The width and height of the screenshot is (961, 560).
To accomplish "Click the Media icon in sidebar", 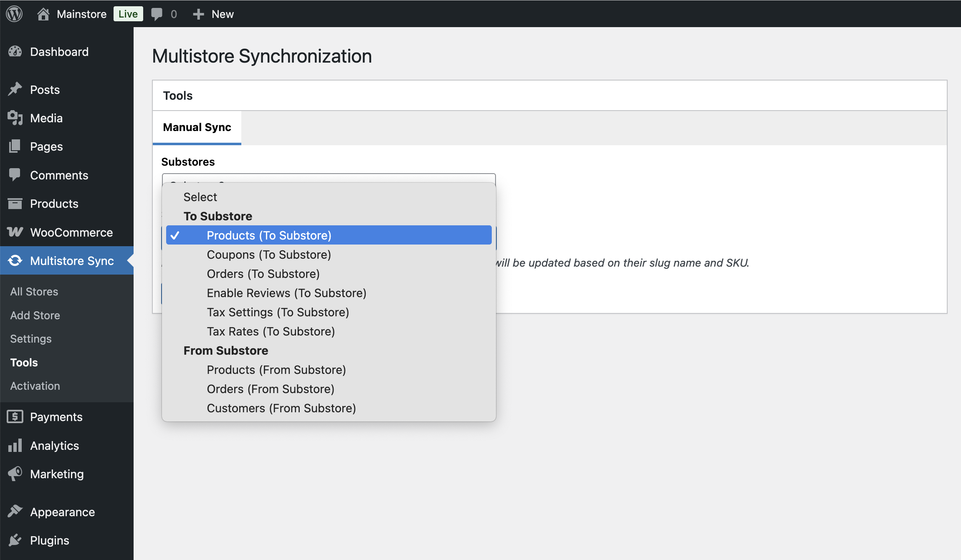I will point(15,118).
